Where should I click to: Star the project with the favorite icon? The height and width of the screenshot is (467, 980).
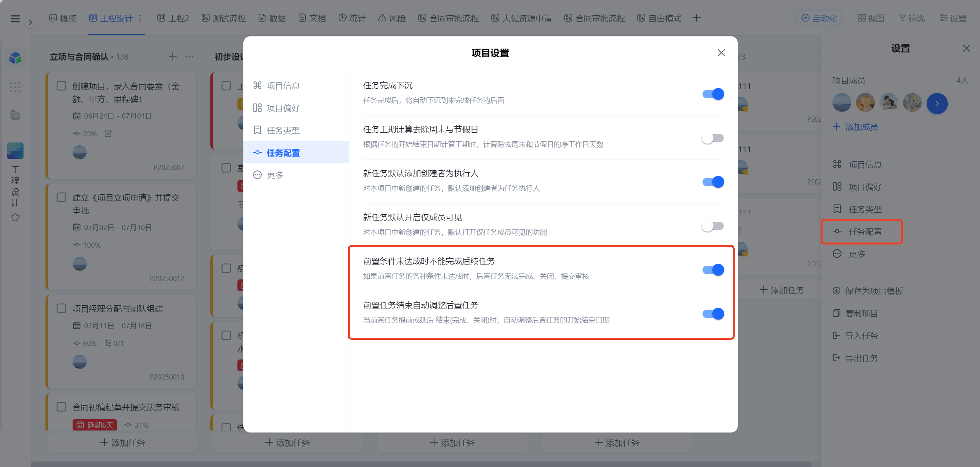(x=15, y=217)
